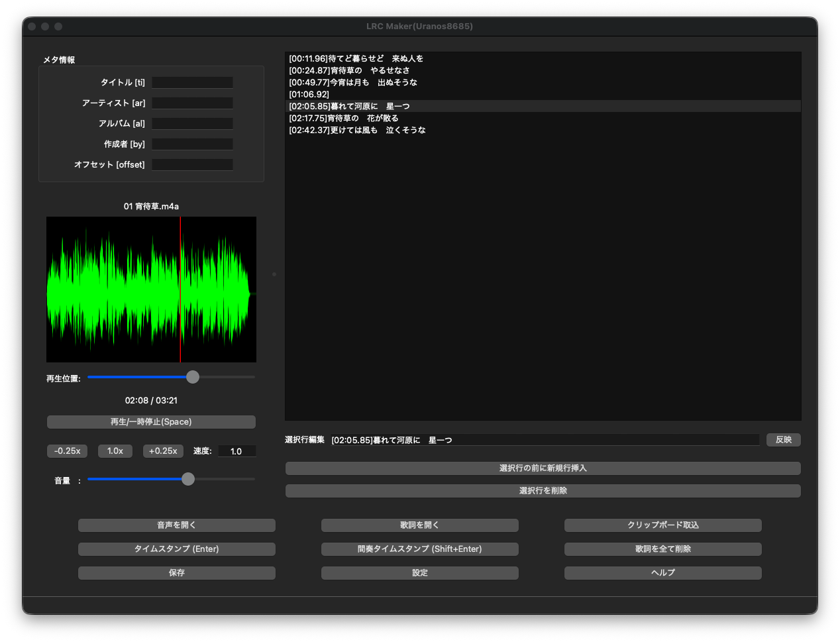The height and width of the screenshot is (642, 840).
Task: Click the オフセット [offset] input field
Action: click(192, 165)
